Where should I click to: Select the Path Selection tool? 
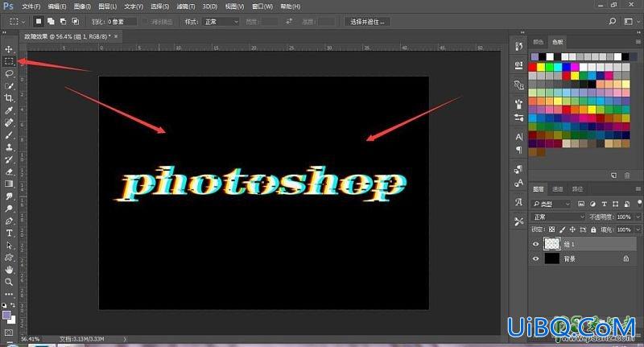pos(9,246)
